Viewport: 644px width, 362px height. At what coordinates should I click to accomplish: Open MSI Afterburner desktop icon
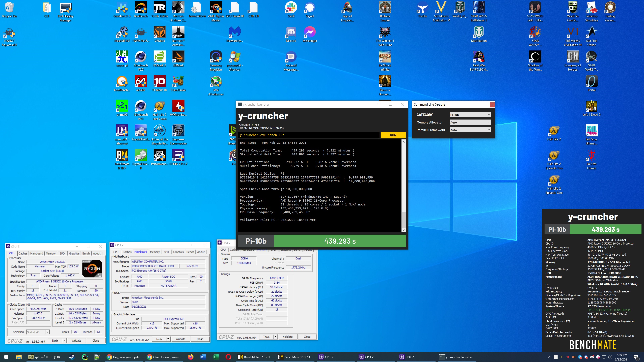pos(216,85)
